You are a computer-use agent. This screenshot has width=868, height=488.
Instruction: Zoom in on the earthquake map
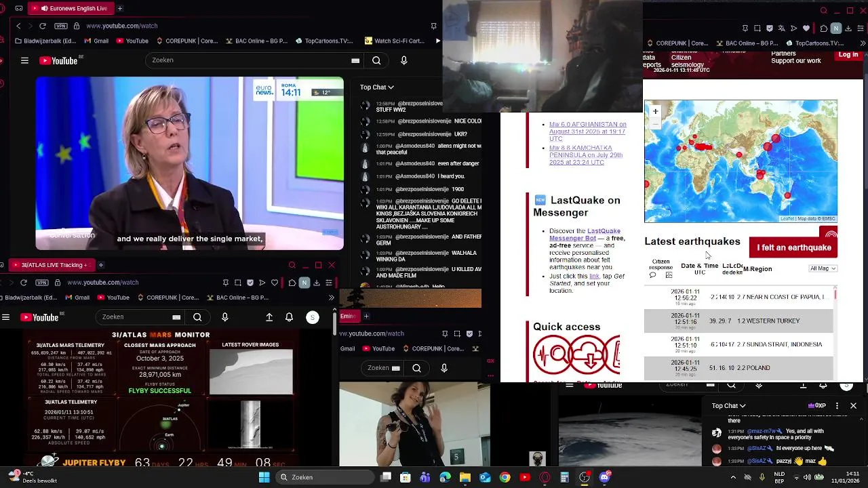655,110
